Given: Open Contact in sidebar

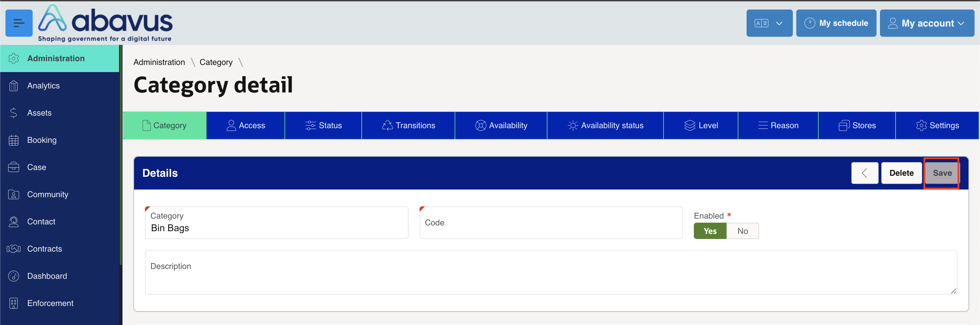Looking at the screenshot, I should [60, 222].
